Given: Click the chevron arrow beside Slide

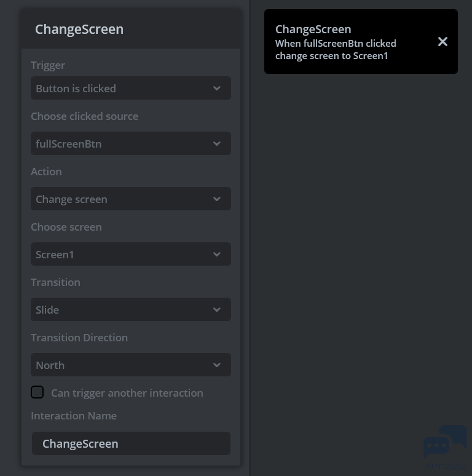Looking at the screenshot, I should [217, 309].
